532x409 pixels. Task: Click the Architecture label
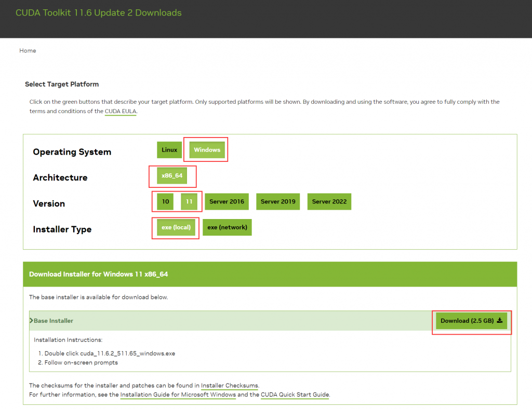pyautogui.click(x=60, y=178)
